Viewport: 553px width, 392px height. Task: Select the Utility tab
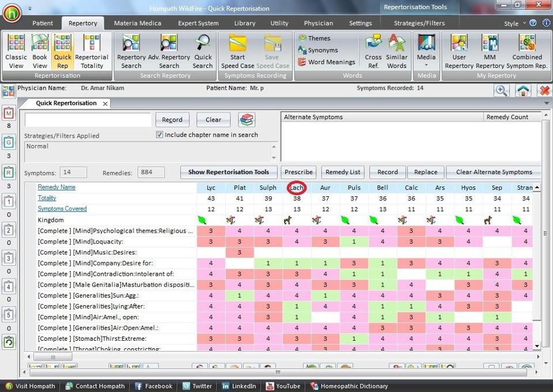[279, 23]
